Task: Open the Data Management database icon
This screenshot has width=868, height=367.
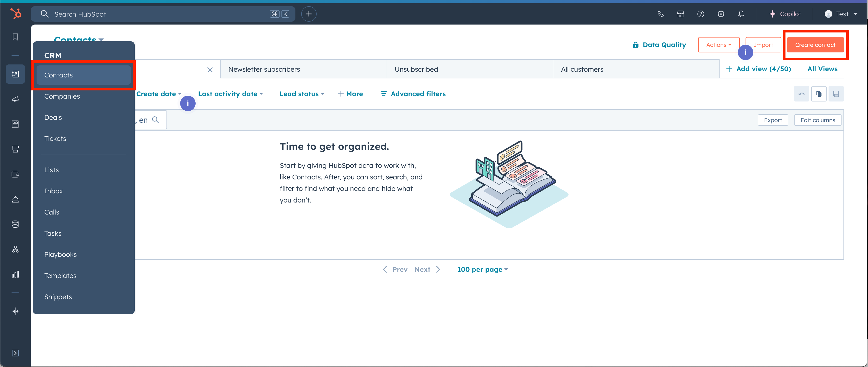Action: [15, 224]
